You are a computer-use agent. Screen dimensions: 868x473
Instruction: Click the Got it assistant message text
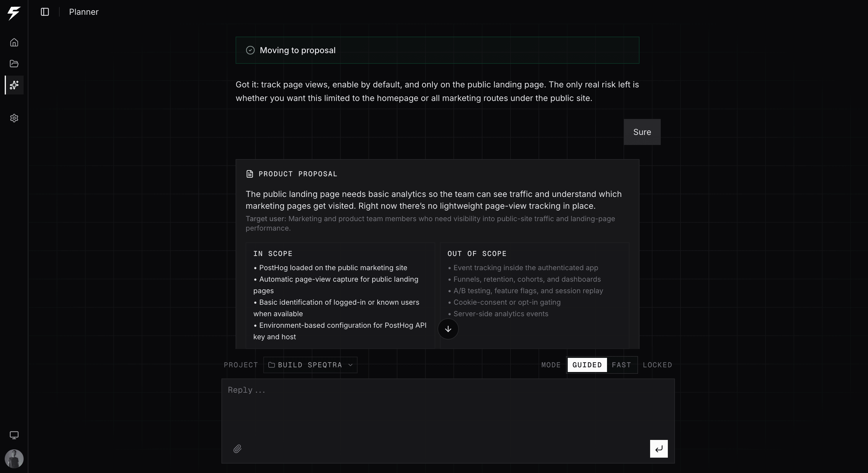click(x=437, y=91)
